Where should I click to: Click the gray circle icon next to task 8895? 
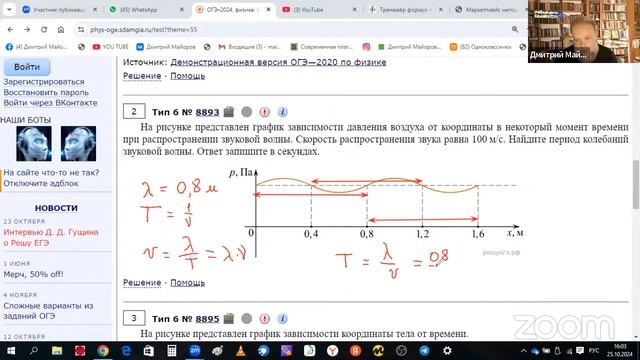[x=247, y=318]
